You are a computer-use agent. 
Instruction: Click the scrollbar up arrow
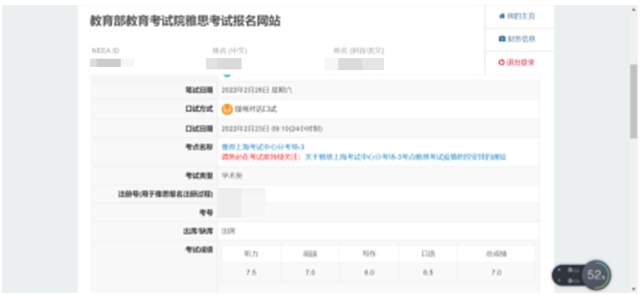coord(634,10)
